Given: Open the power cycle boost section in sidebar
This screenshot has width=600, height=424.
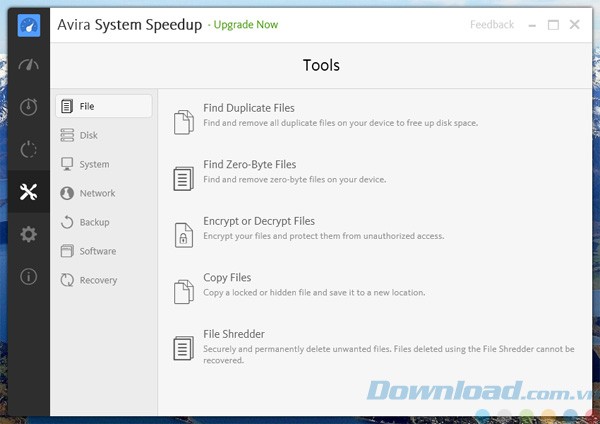Looking at the screenshot, I should click(29, 149).
